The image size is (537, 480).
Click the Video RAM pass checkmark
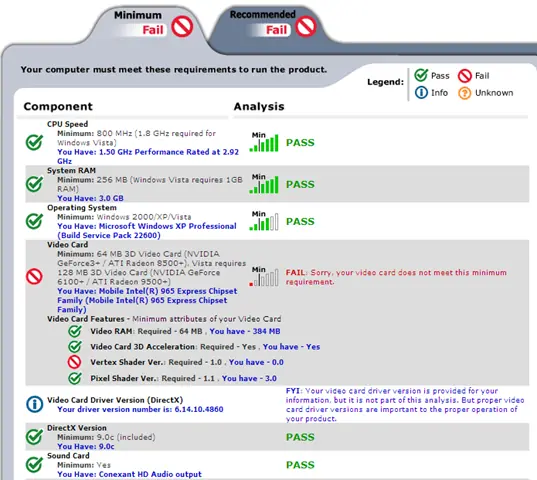point(74,331)
